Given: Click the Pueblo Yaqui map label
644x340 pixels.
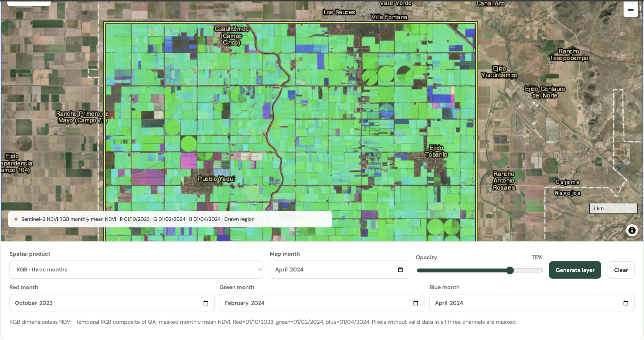Looking at the screenshot, I should (216, 179).
